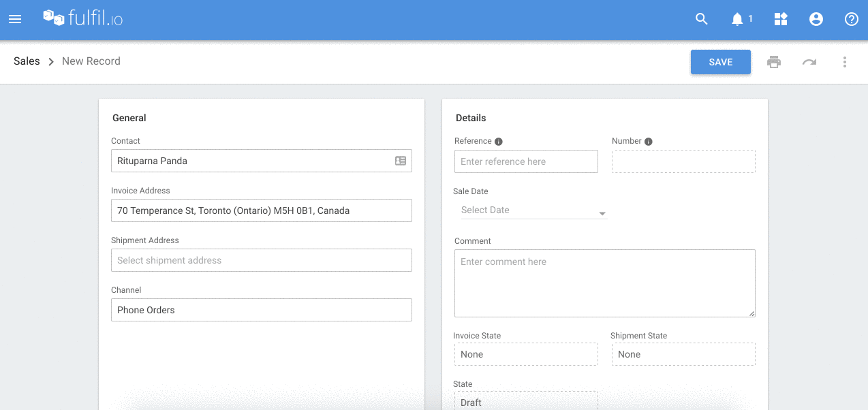Click the Comment text area

(x=604, y=283)
